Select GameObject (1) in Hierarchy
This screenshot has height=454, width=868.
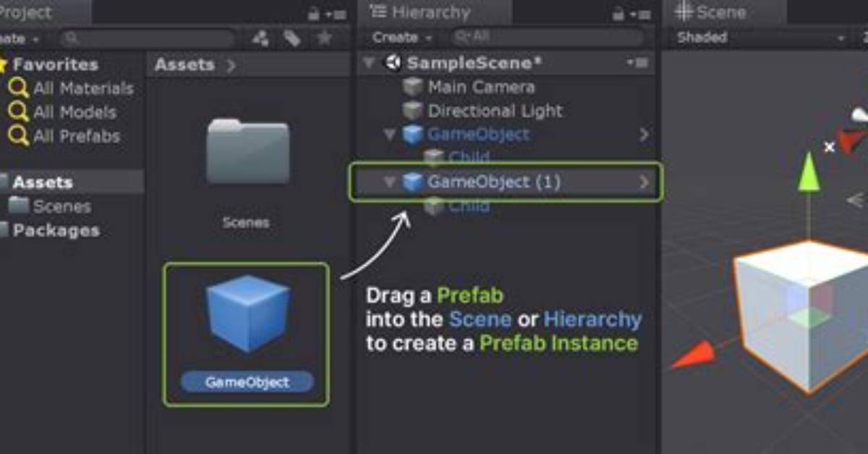494,182
